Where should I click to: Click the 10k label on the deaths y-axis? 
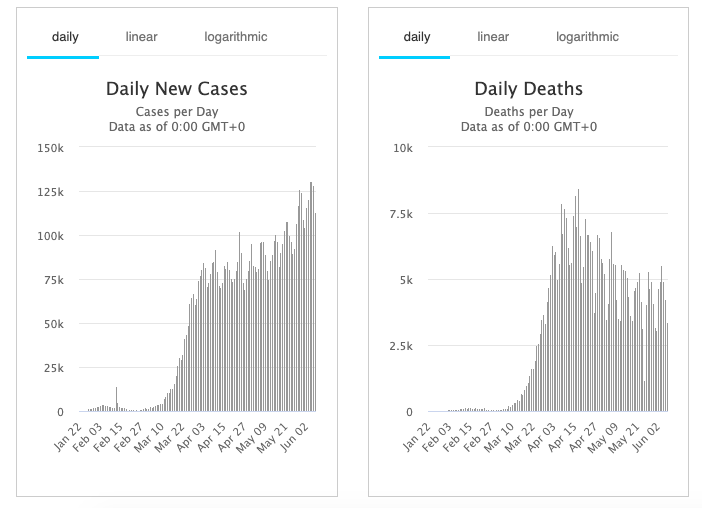click(403, 148)
